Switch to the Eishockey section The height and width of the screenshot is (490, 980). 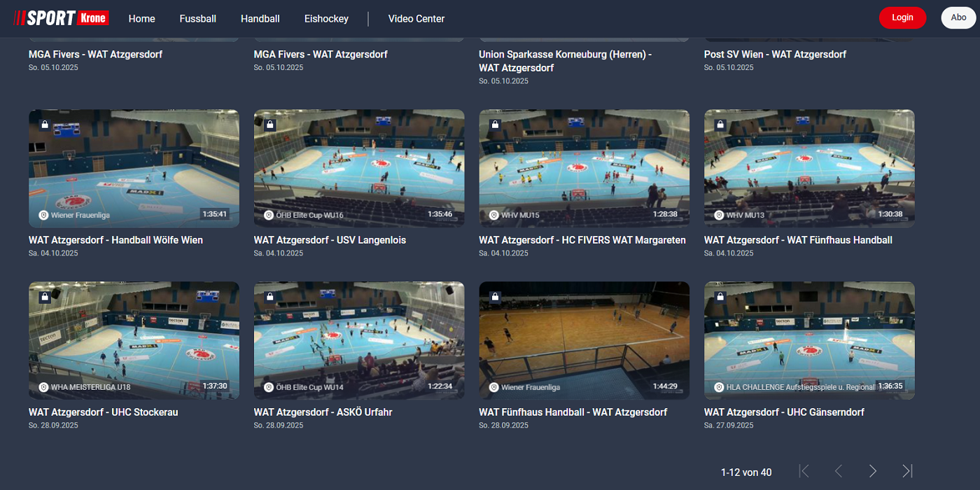pyautogui.click(x=326, y=19)
